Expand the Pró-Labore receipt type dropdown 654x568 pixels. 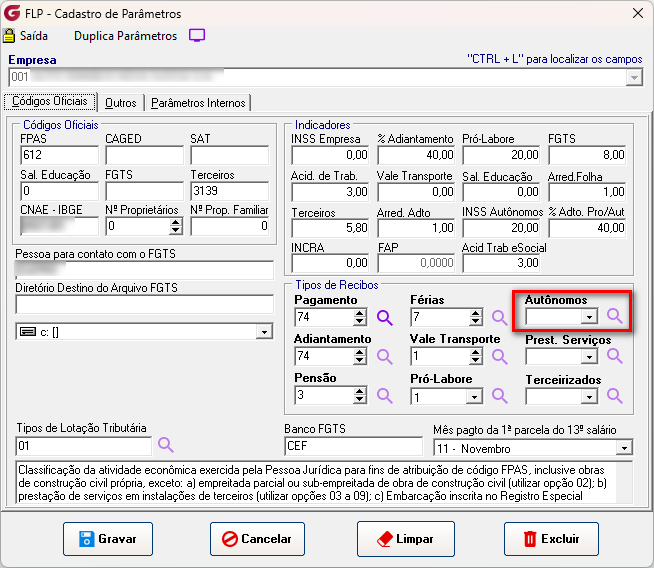tap(474, 397)
